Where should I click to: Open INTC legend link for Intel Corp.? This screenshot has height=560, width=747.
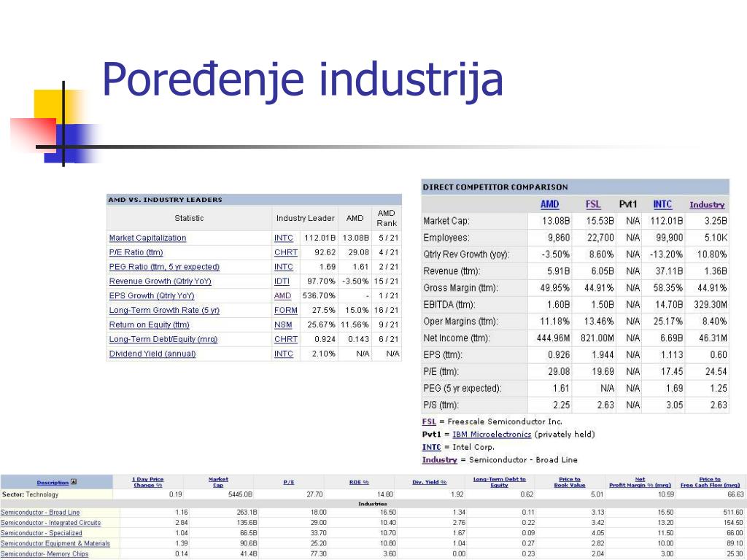tap(432, 447)
